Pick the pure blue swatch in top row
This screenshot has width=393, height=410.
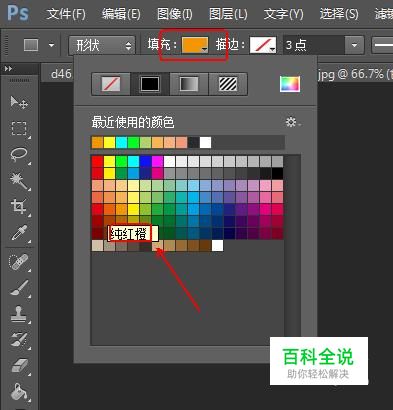click(x=145, y=161)
